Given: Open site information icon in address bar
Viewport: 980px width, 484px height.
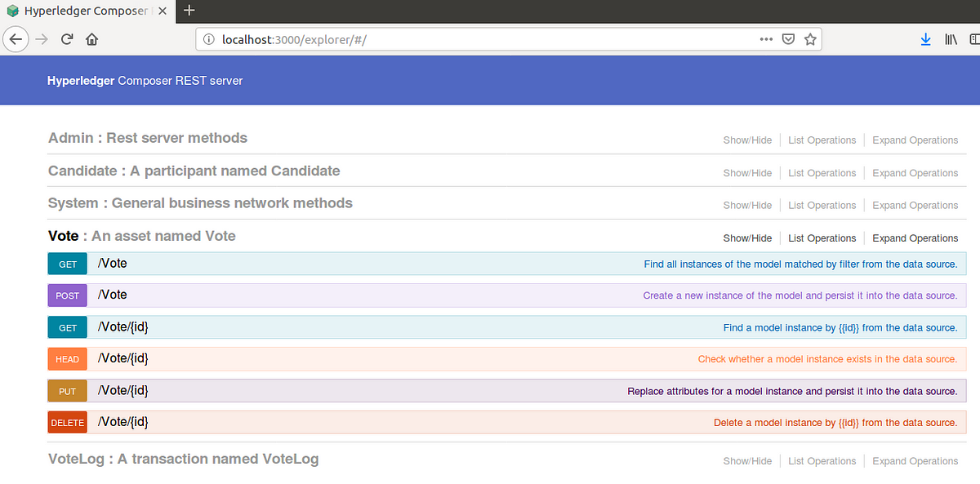Looking at the screenshot, I should [x=208, y=39].
